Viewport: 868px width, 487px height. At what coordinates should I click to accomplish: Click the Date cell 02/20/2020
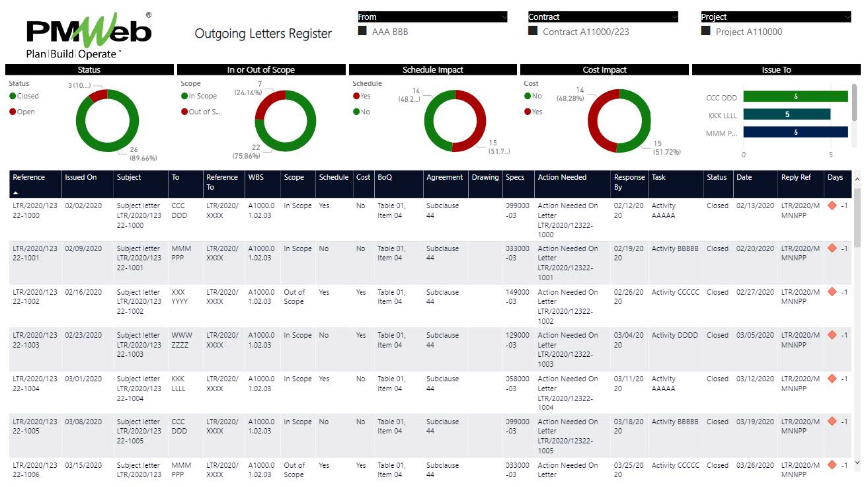tap(755, 248)
